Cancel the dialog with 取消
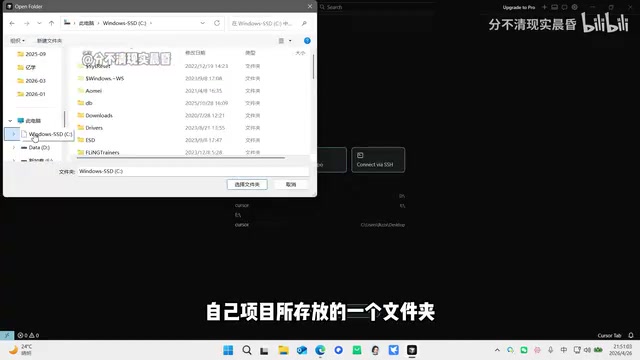The image size is (640, 360). (291, 184)
